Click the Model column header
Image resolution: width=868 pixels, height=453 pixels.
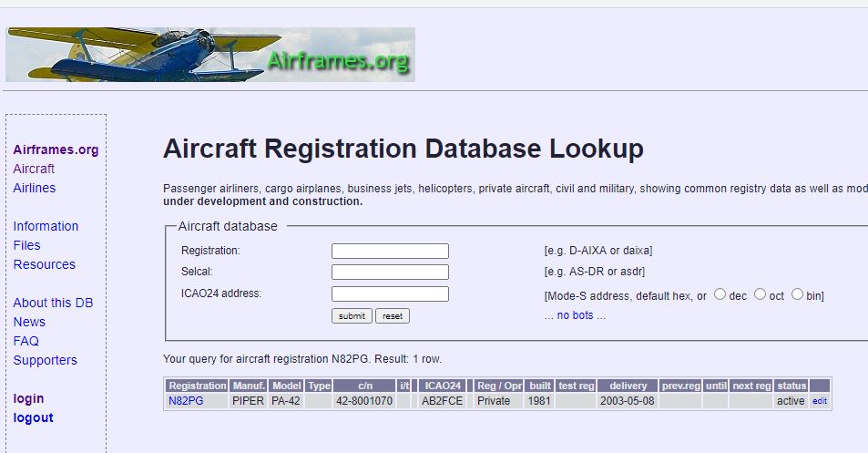point(287,386)
